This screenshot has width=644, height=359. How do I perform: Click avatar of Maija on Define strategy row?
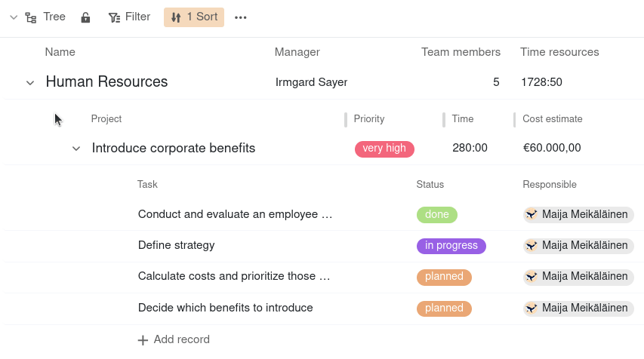coord(532,245)
